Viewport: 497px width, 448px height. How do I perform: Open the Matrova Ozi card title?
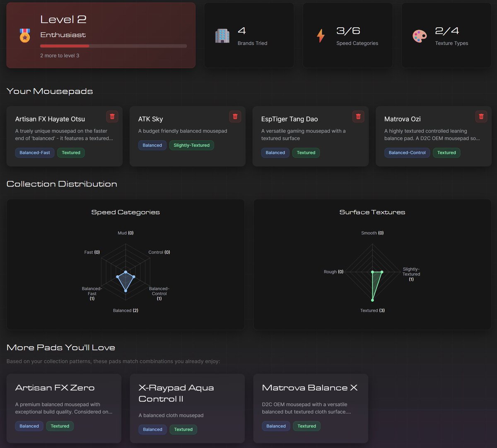(403, 119)
